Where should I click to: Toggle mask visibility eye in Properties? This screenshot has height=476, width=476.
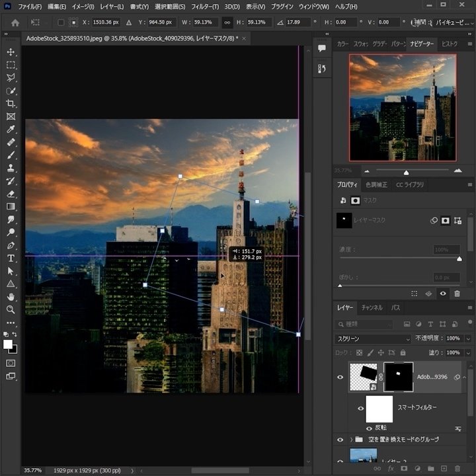click(443, 294)
